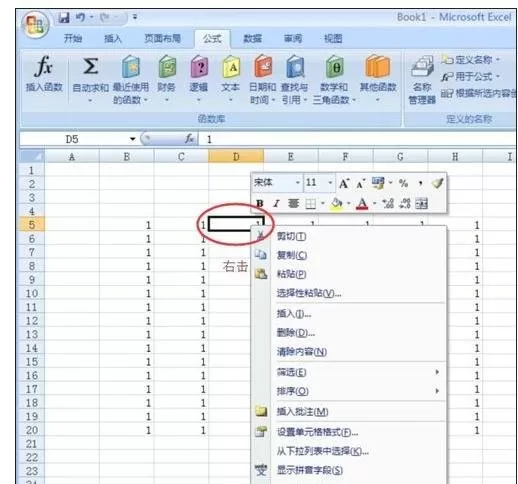Choose 从下拉列表中选择 from context menu
Viewport: 518px width, 484px height.
tap(323, 451)
